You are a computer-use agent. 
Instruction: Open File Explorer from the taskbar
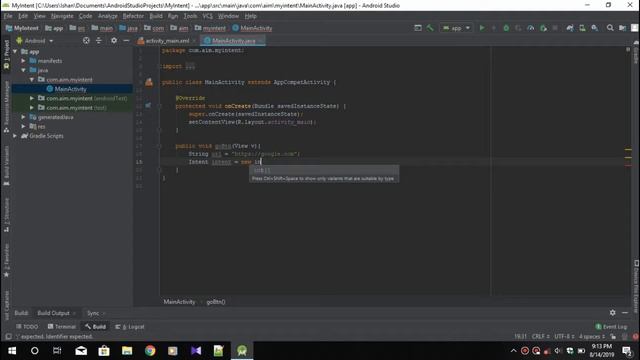[x=127, y=351]
